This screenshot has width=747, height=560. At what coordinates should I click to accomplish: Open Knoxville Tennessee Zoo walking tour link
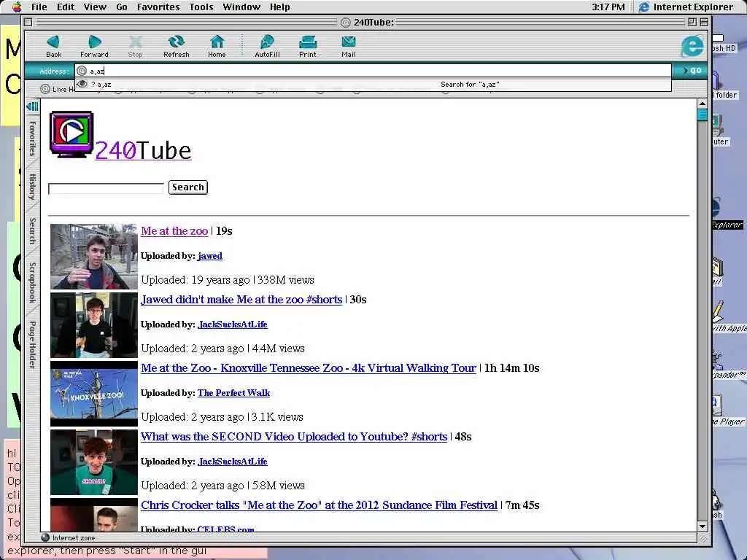click(309, 368)
